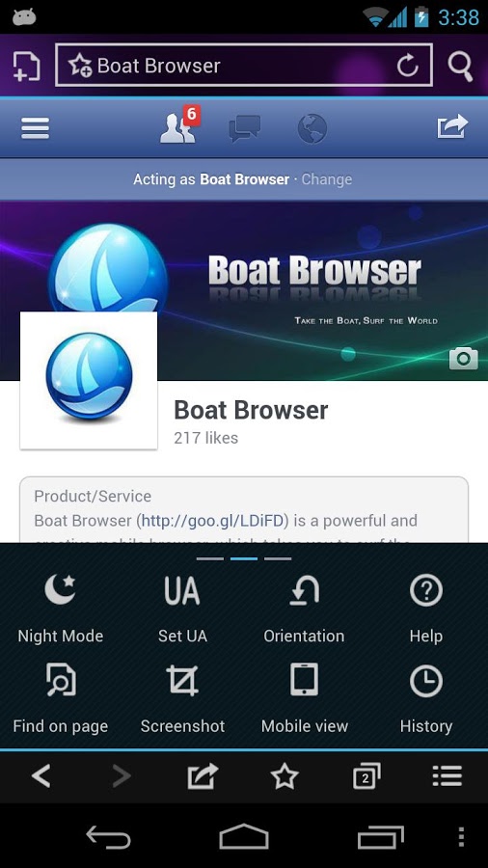Image resolution: width=488 pixels, height=868 pixels.
Task: Tap share icon in bottom toolbar
Action: pyautogui.click(x=203, y=776)
